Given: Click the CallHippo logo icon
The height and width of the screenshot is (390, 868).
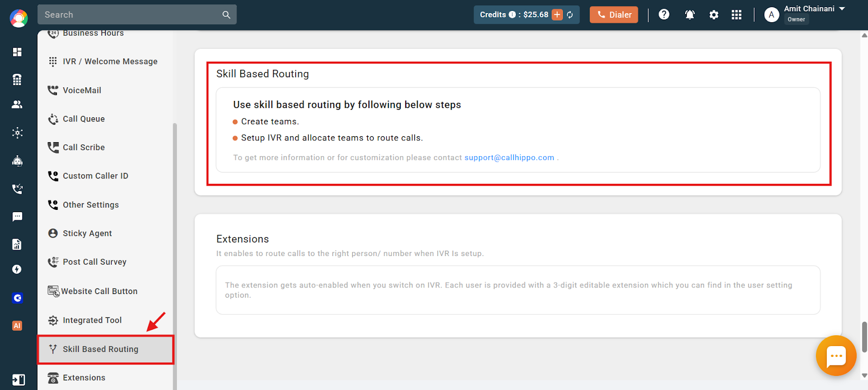Looking at the screenshot, I should [x=18, y=18].
